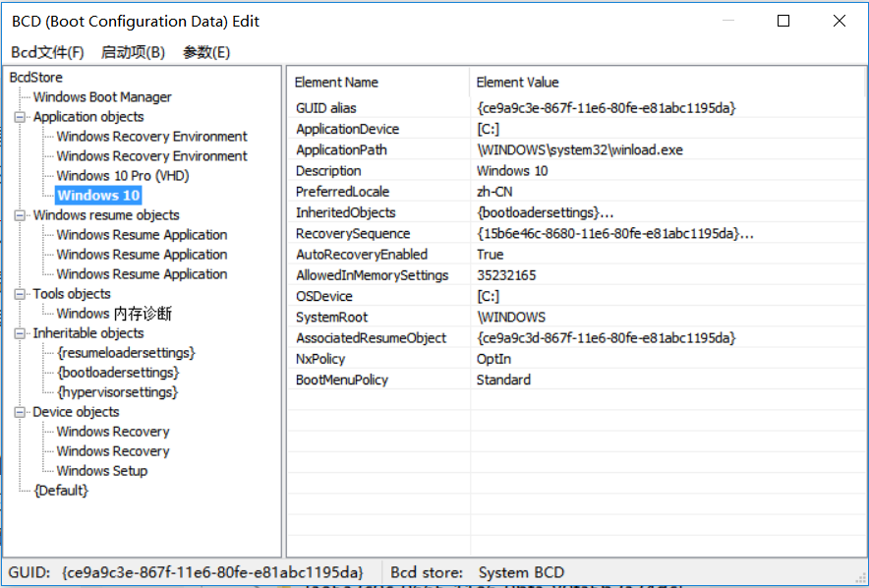The height and width of the screenshot is (588, 869).
Task: Click the GUID value in the status bar
Action: pyautogui.click(x=212, y=572)
